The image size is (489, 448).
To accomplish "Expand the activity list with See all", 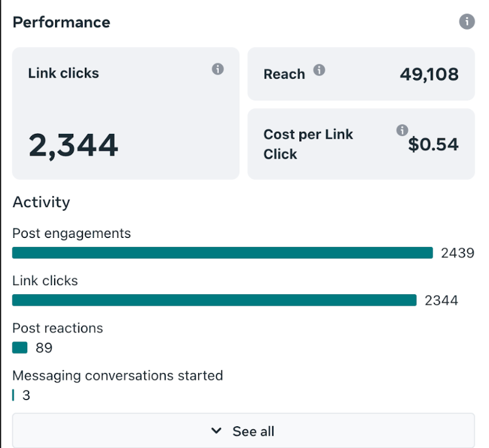I will point(244,430).
